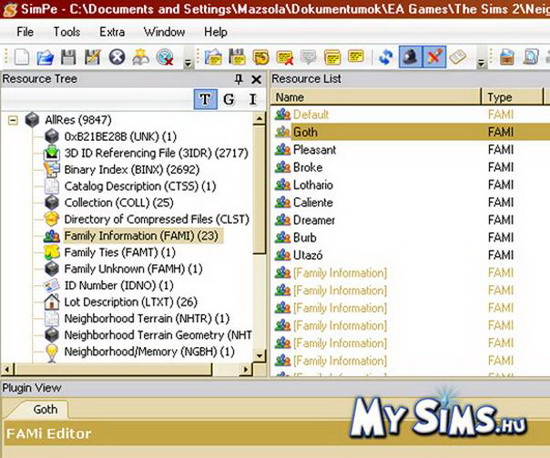Image resolution: width=550 pixels, height=458 pixels.
Task: Sort Resource List by Type column
Action: click(x=512, y=97)
